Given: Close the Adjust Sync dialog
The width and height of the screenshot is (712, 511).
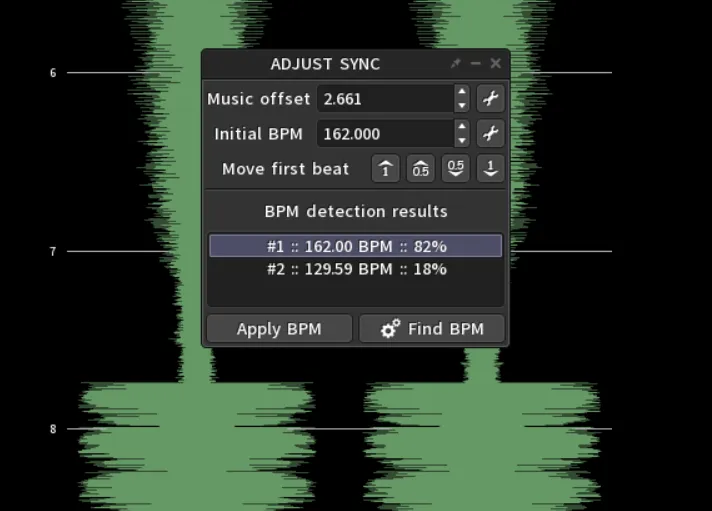Looking at the screenshot, I should (495, 64).
